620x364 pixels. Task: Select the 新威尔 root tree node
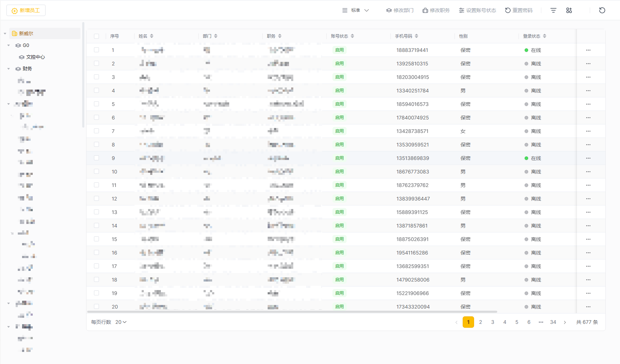tap(45, 33)
